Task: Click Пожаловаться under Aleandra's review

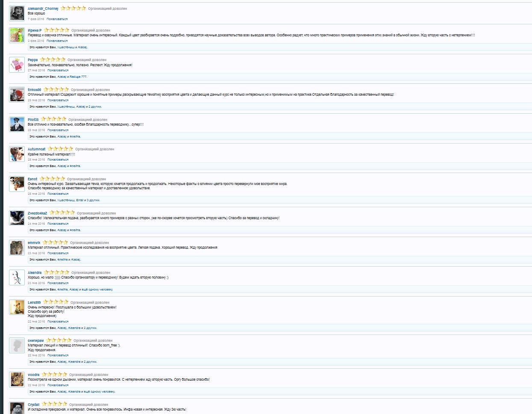Action: (x=58, y=283)
